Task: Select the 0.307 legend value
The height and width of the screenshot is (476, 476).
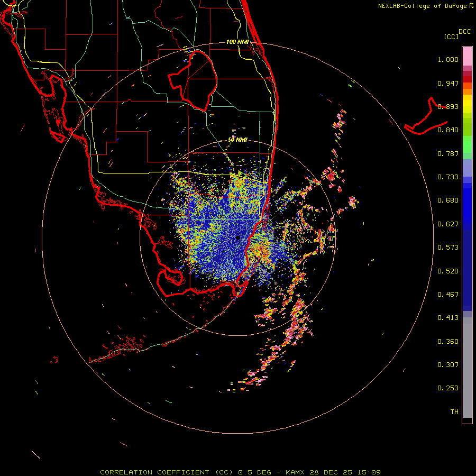Action: tap(448, 365)
